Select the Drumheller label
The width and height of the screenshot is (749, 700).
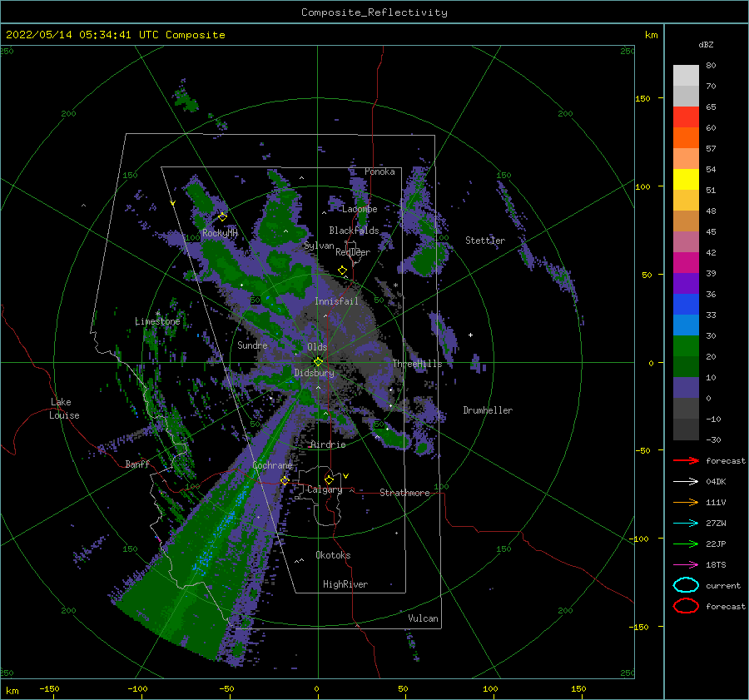488,410
